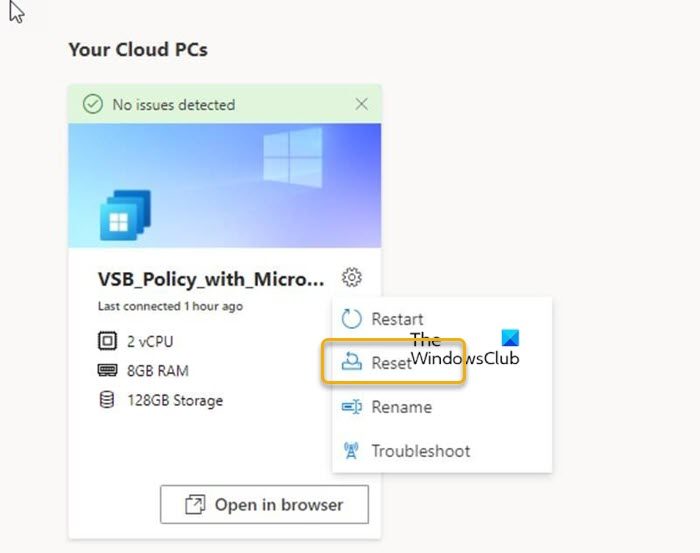Open the Cloud PC settings gear
Image resolution: width=700 pixels, height=553 pixels.
351,278
